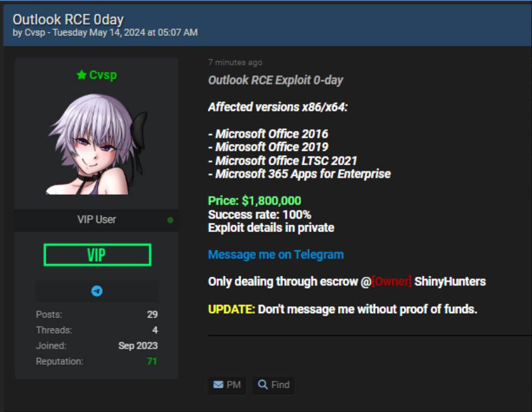
Task: Click the threads count 4
Action: pos(155,330)
